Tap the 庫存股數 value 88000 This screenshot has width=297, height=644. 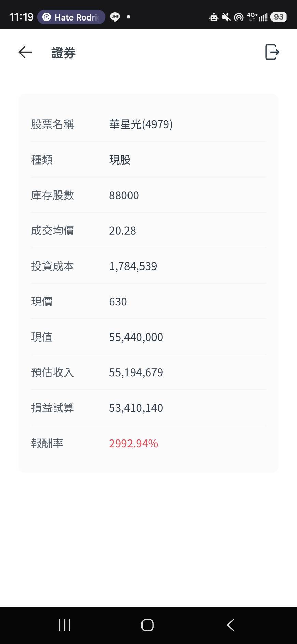[x=124, y=195]
